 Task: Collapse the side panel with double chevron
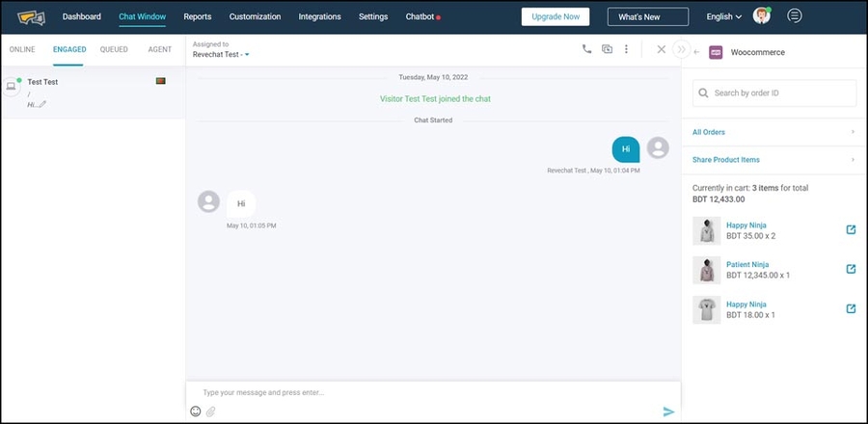(x=681, y=49)
